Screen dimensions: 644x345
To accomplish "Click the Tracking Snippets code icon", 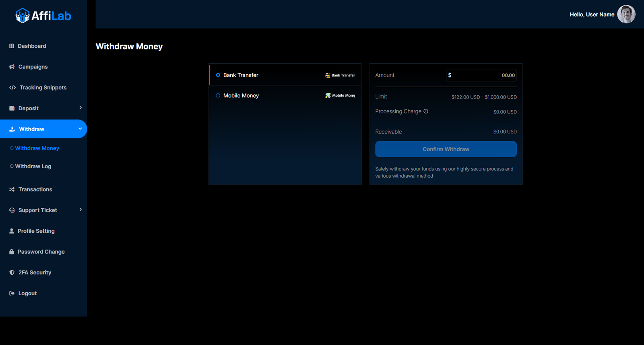I will click(x=12, y=88).
